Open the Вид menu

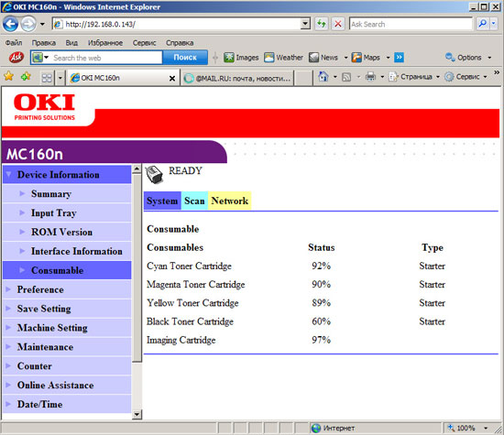(71, 43)
